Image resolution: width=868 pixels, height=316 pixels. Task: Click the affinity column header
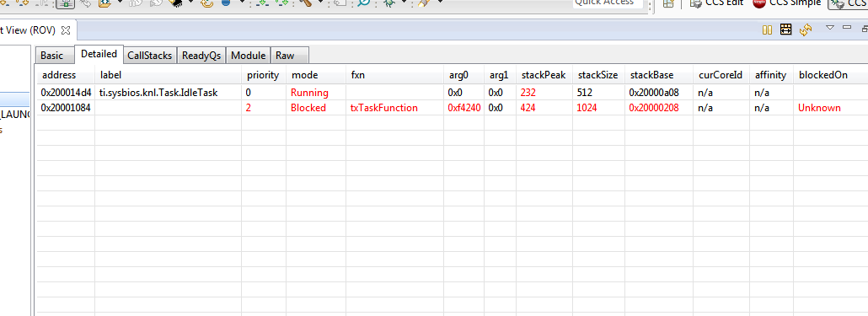pos(772,75)
